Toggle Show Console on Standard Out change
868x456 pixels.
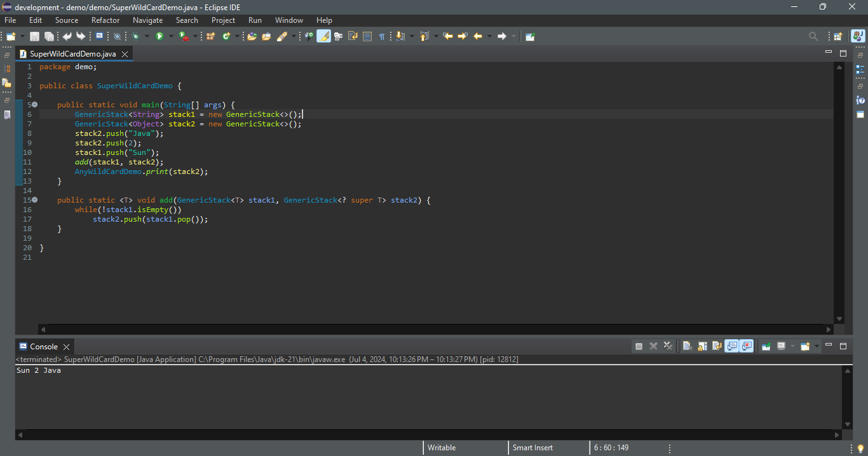732,346
